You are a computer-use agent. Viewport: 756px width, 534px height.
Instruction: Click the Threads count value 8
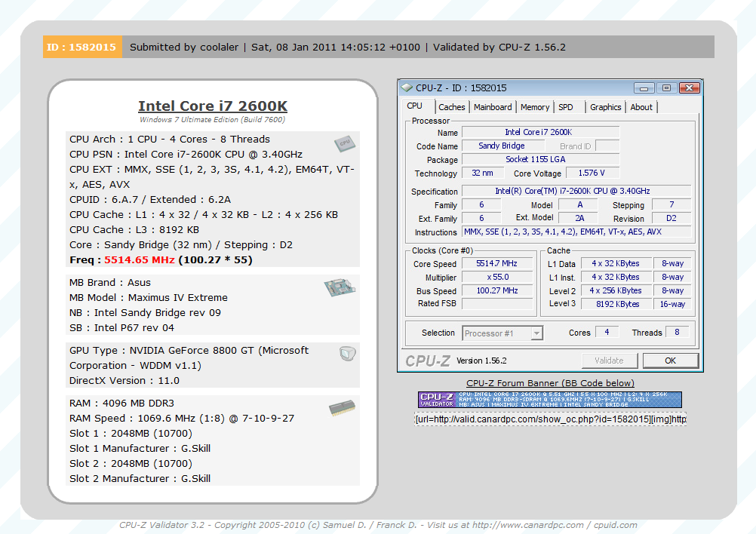pos(677,332)
